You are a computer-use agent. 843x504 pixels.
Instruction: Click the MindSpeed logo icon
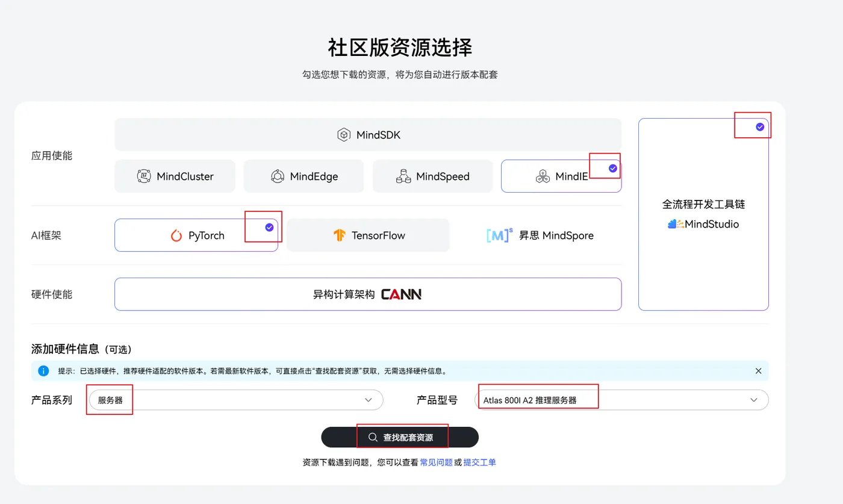(x=403, y=176)
